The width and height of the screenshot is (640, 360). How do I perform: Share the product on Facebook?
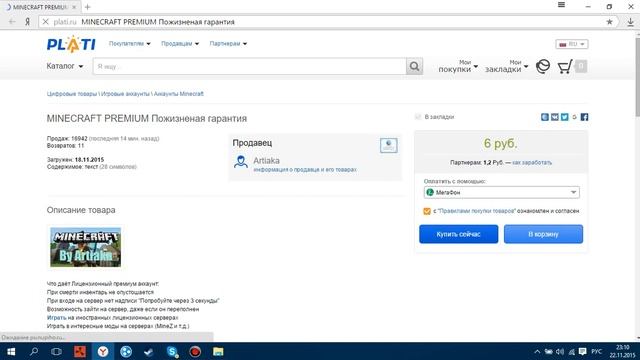click(x=584, y=117)
